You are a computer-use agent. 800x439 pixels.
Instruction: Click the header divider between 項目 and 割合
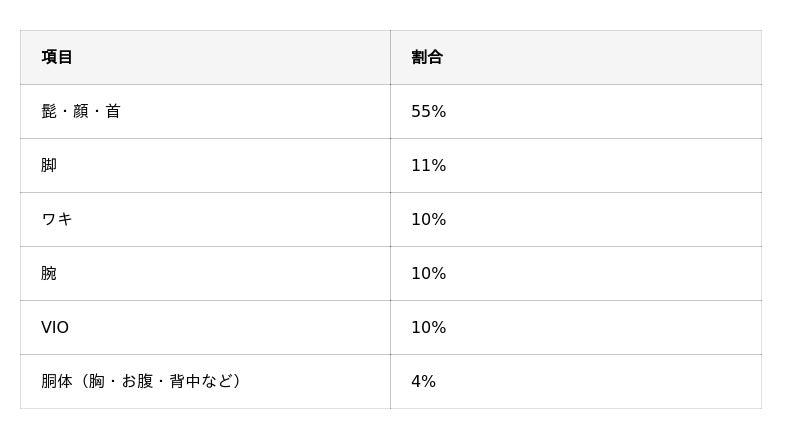click(390, 58)
